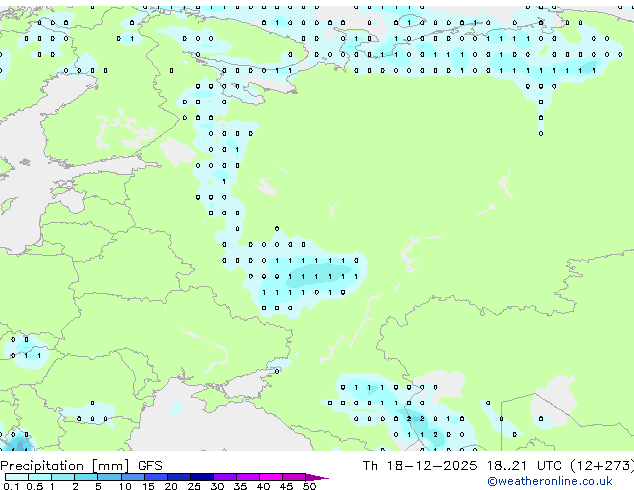Click the legend label '15'
The image size is (634, 490).
tap(148, 486)
